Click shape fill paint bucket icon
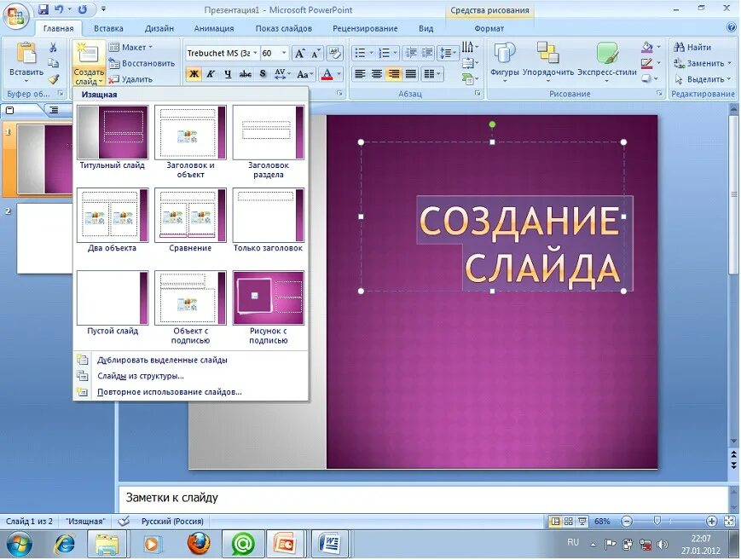The width and height of the screenshot is (741, 560). coord(647,47)
